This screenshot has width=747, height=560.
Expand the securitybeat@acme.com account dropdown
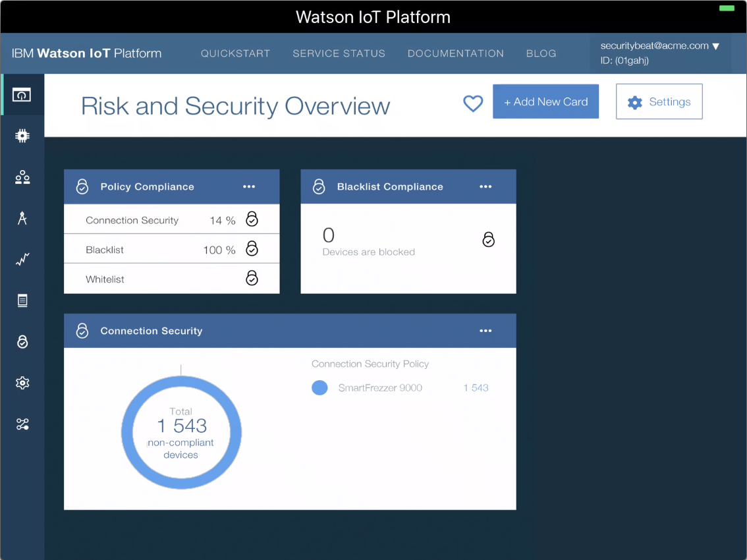(x=715, y=46)
